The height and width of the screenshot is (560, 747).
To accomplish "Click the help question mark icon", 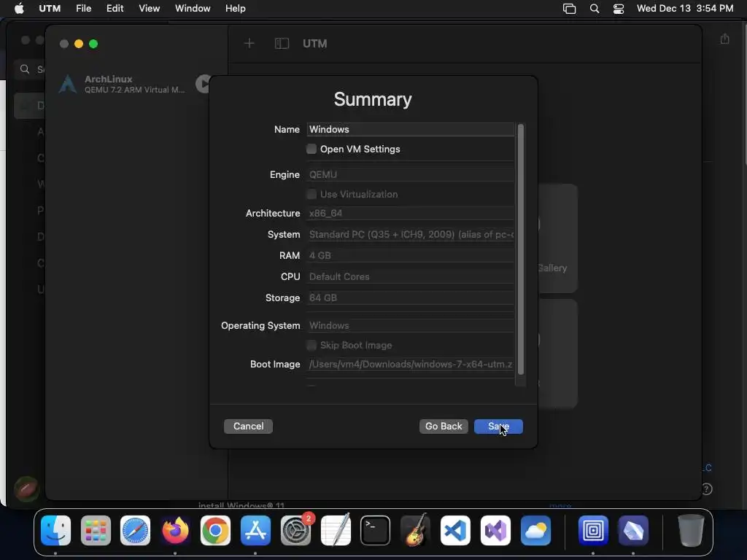I will [707, 489].
